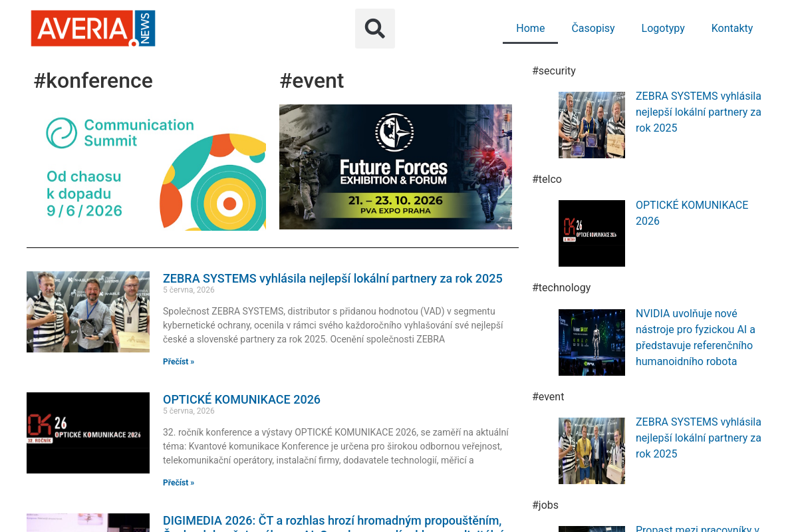This screenshot has width=798, height=532.
Task: Open main OPTICKÉ KOMUNIKACE 2026 headline
Action: pos(241,400)
